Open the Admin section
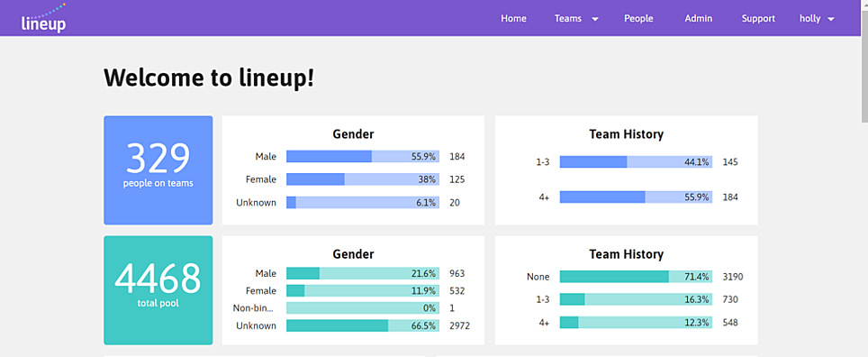The width and height of the screenshot is (868, 357). [x=698, y=18]
